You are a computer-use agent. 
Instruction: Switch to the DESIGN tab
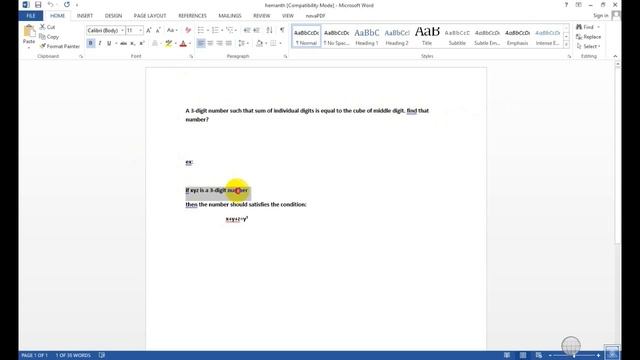point(113,16)
